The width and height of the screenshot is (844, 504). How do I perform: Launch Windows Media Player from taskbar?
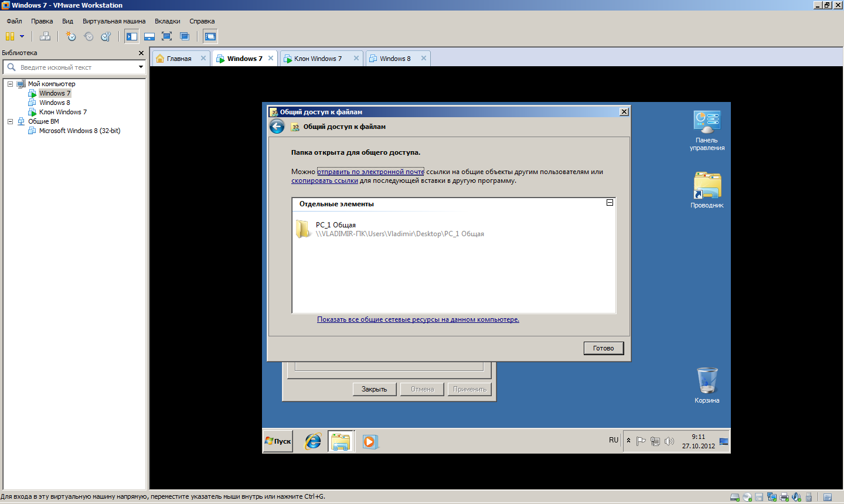pyautogui.click(x=369, y=441)
